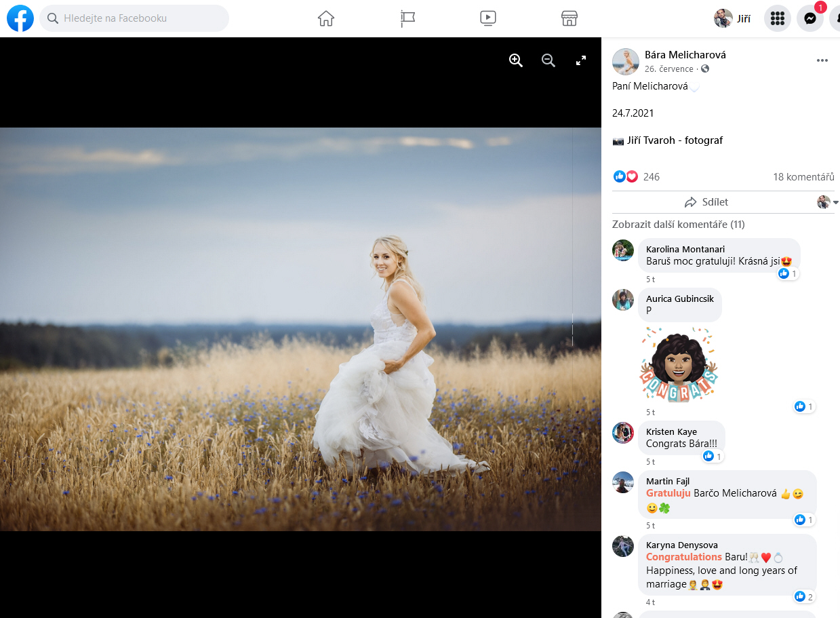
Task: Open the Watch video tab
Action: click(488, 18)
